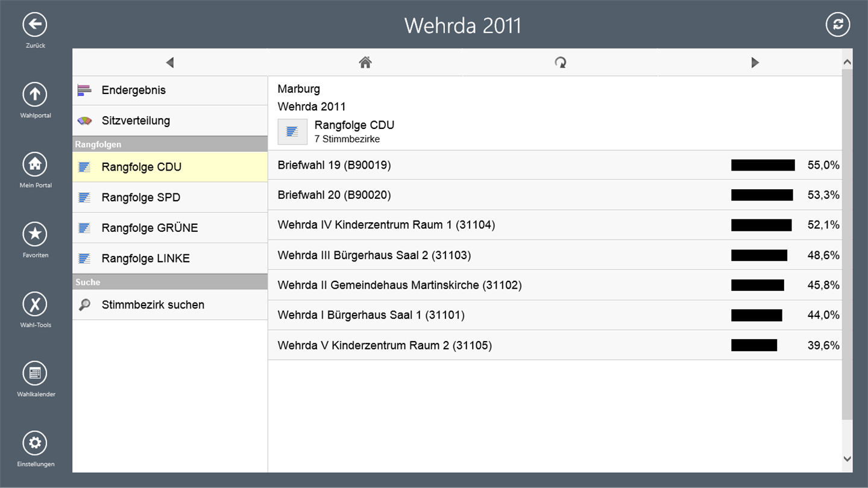Click the scrollbar down arrow
Screen dimensions: 868x488
(847, 459)
